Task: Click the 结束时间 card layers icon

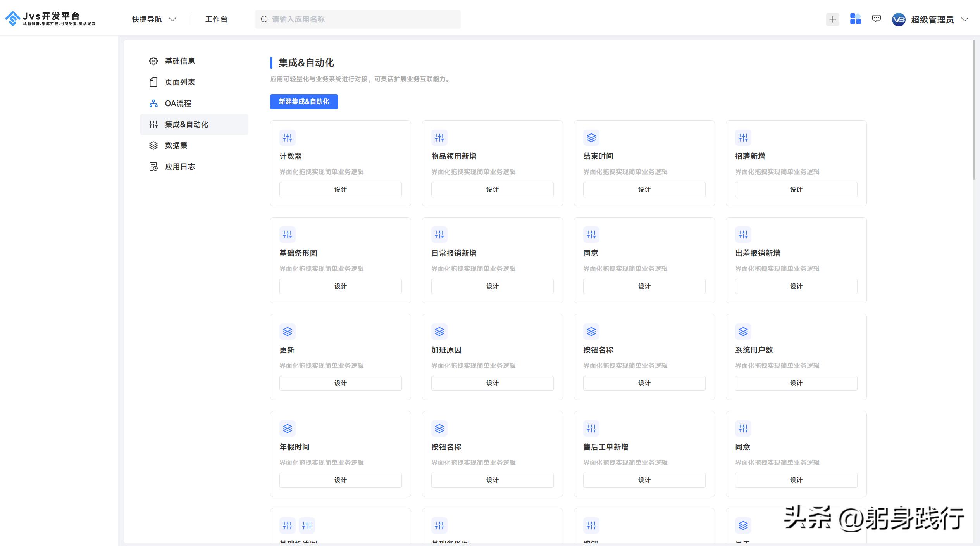Action: point(591,138)
